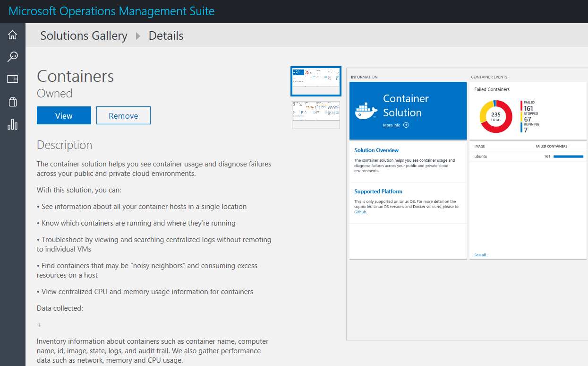The height and width of the screenshot is (366, 588).
Task: Select the ubuntu row in the image list
Action: (481, 156)
